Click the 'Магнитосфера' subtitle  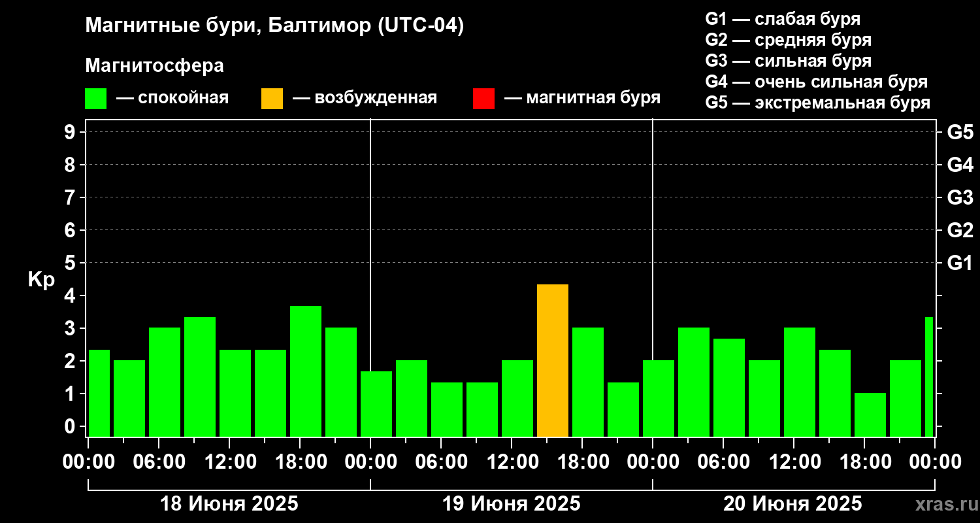(x=154, y=66)
